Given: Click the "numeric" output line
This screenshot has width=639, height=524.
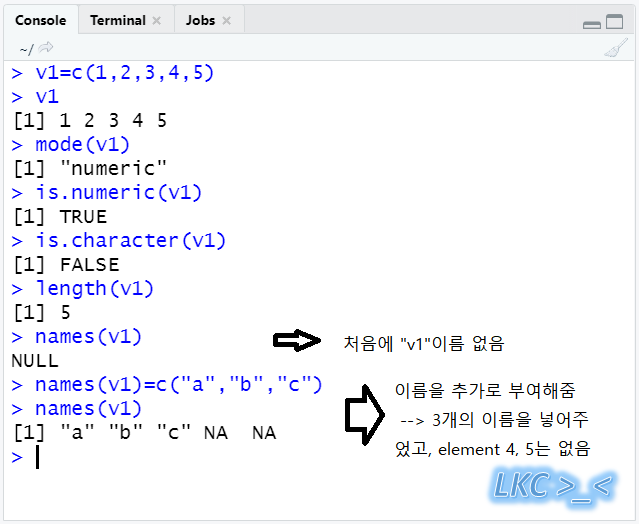Looking at the screenshot, I should coord(90,169).
